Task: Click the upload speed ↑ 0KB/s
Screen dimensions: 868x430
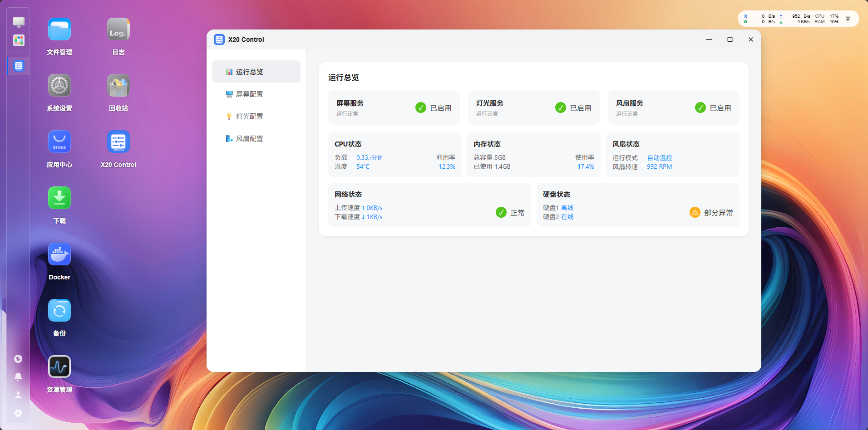Action: (372, 208)
